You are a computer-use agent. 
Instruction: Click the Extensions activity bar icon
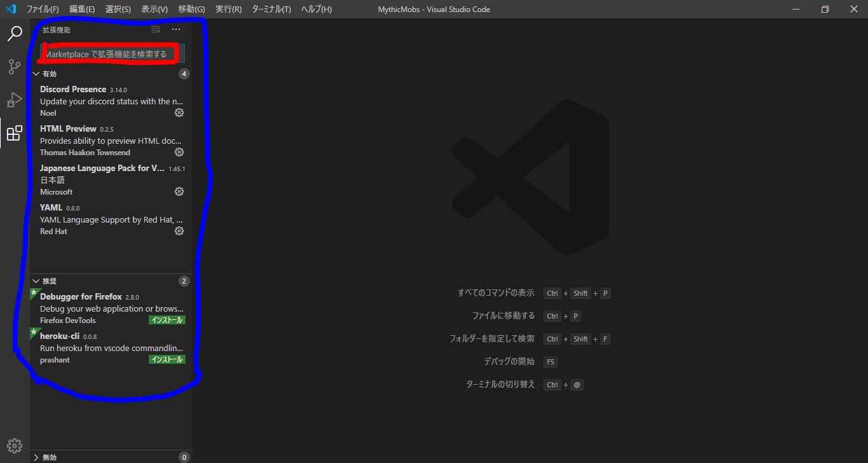coord(15,133)
